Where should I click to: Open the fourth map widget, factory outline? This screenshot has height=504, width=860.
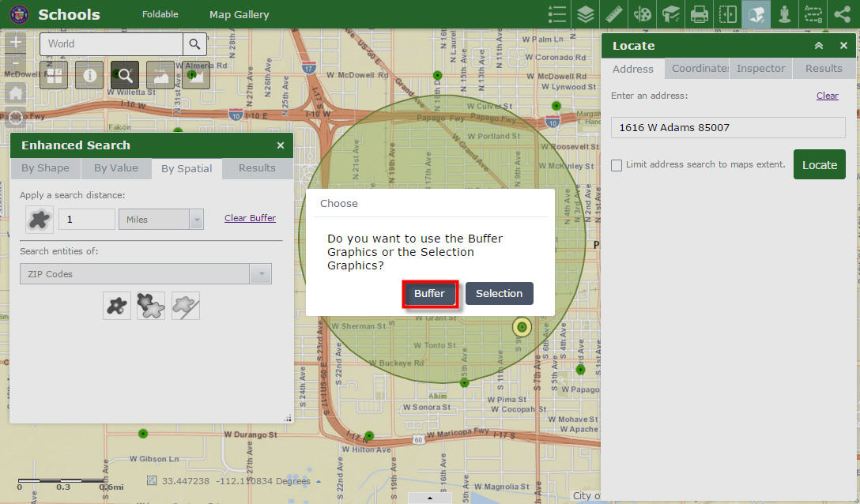pyautogui.click(x=160, y=75)
